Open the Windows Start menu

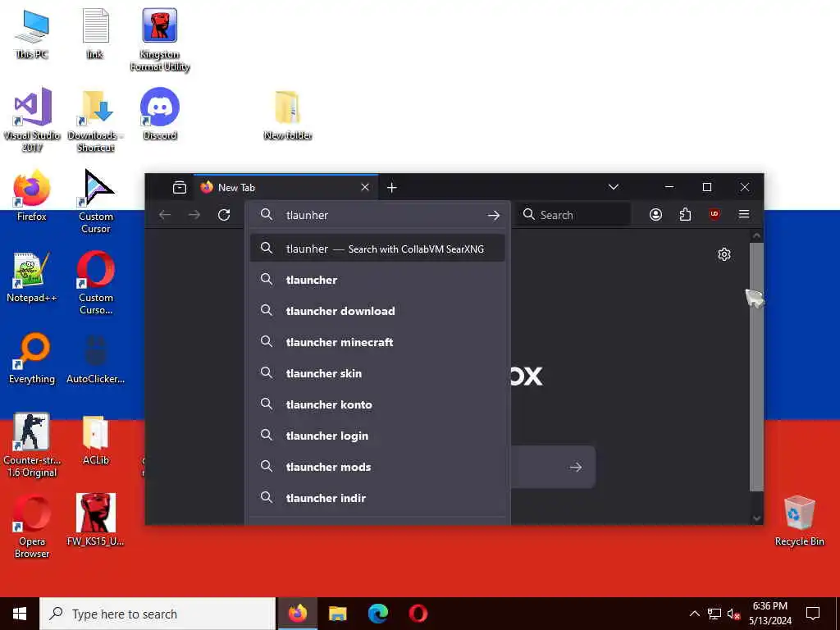(x=20, y=614)
